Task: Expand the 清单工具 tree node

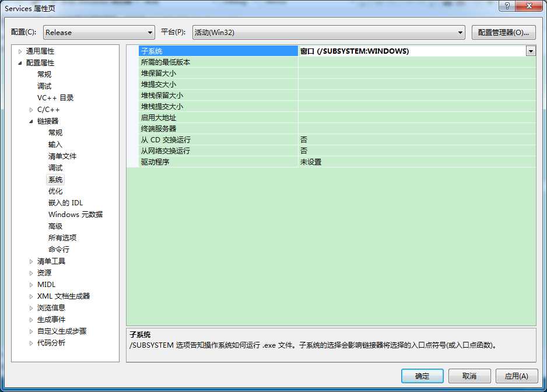Action: [x=31, y=261]
